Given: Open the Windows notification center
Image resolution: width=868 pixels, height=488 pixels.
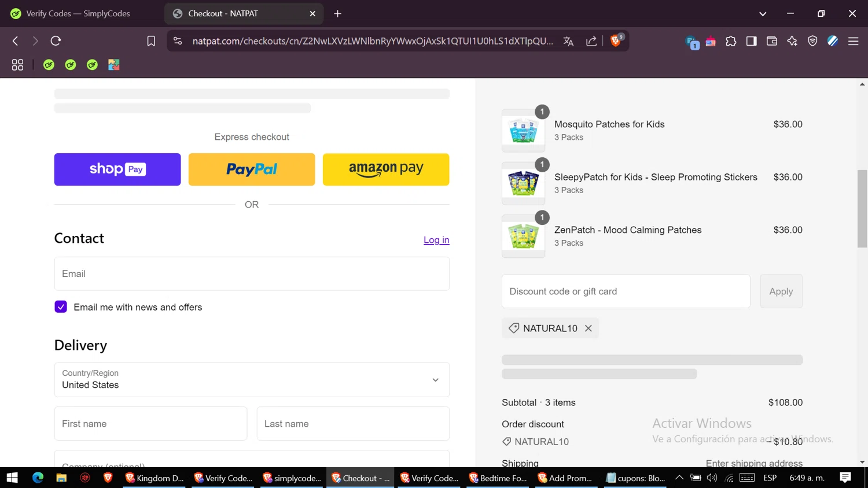Looking at the screenshot, I should point(845,478).
